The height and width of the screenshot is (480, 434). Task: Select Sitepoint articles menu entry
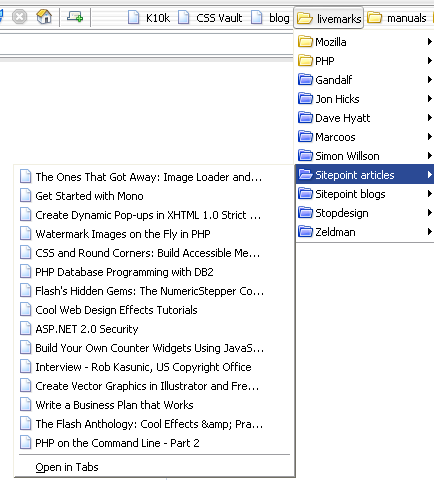click(365, 174)
